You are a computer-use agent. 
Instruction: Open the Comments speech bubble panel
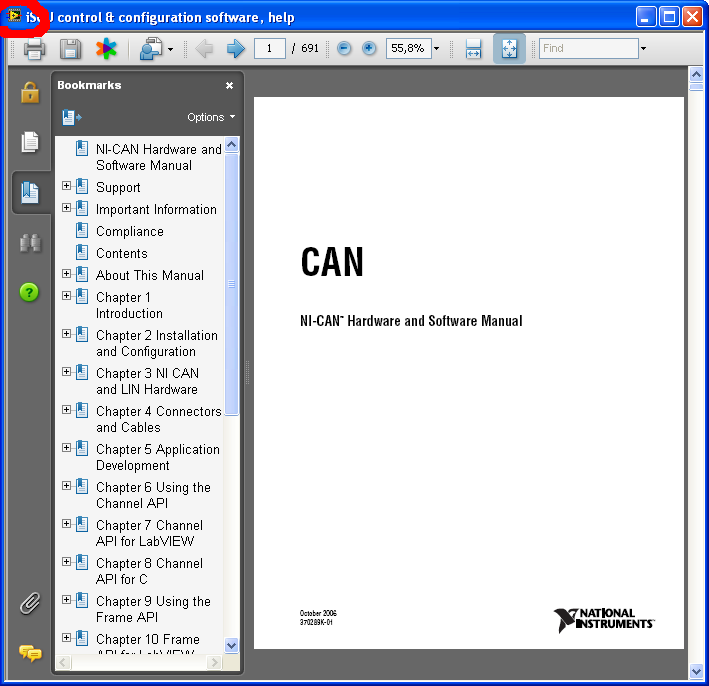coord(30,653)
